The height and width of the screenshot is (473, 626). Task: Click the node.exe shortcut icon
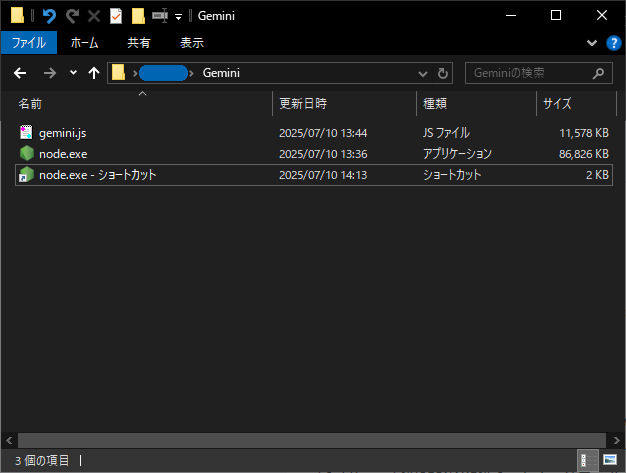click(x=26, y=174)
